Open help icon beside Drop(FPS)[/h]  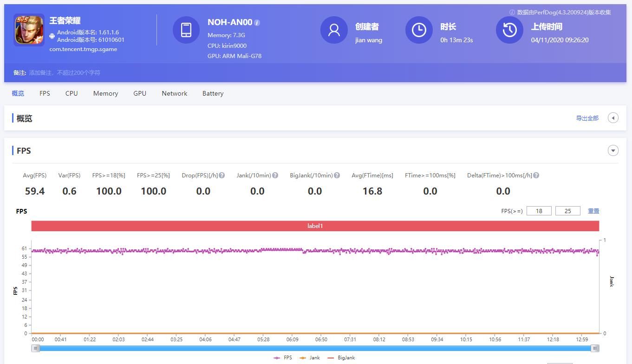222,175
